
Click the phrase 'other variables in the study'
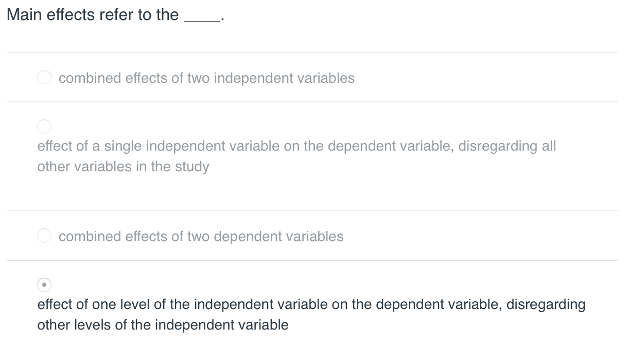click(x=123, y=167)
